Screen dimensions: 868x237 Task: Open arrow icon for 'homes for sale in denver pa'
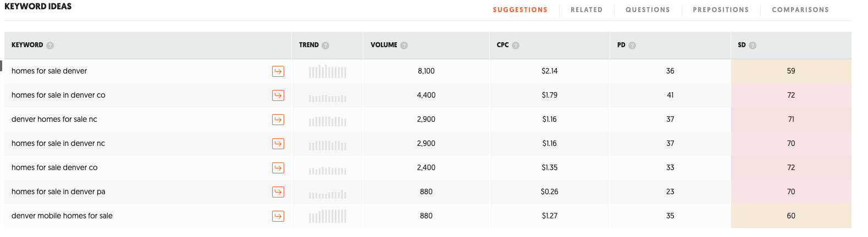[x=278, y=192]
